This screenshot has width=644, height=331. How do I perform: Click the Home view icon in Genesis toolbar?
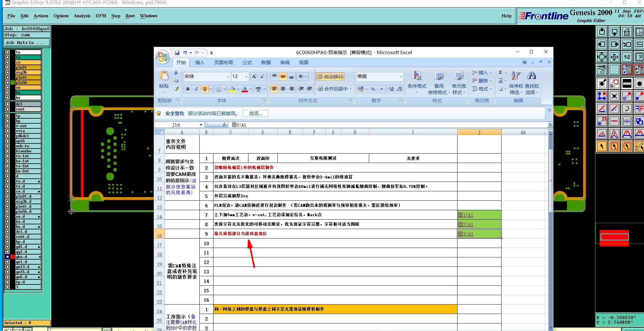(x=627, y=32)
